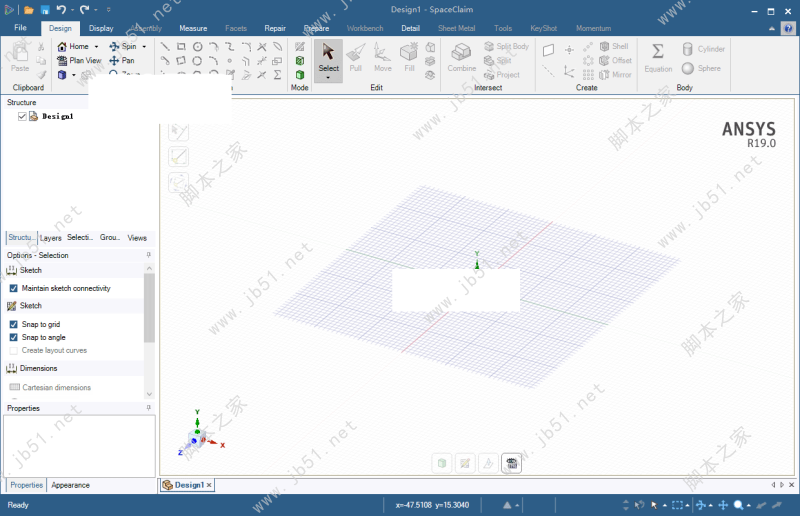Click the Undo arrow in title bar
Image resolution: width=800 pixels, height=516 pixels.
[61, 10]
